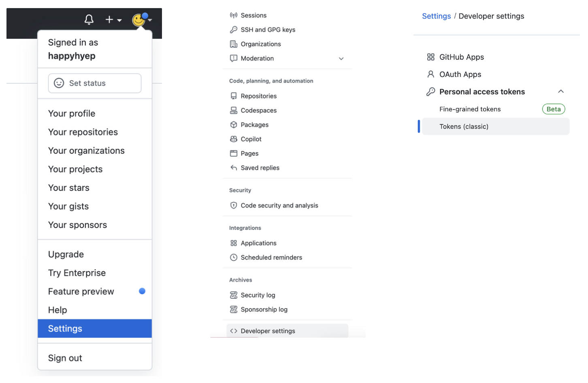
Task: Click the smiley icon in Set status
Action: coord(59,83)
